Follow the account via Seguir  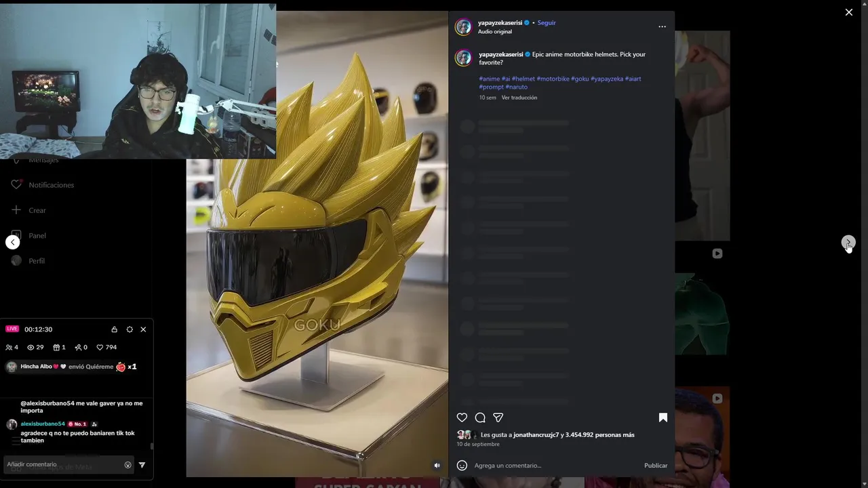(547, 23)
